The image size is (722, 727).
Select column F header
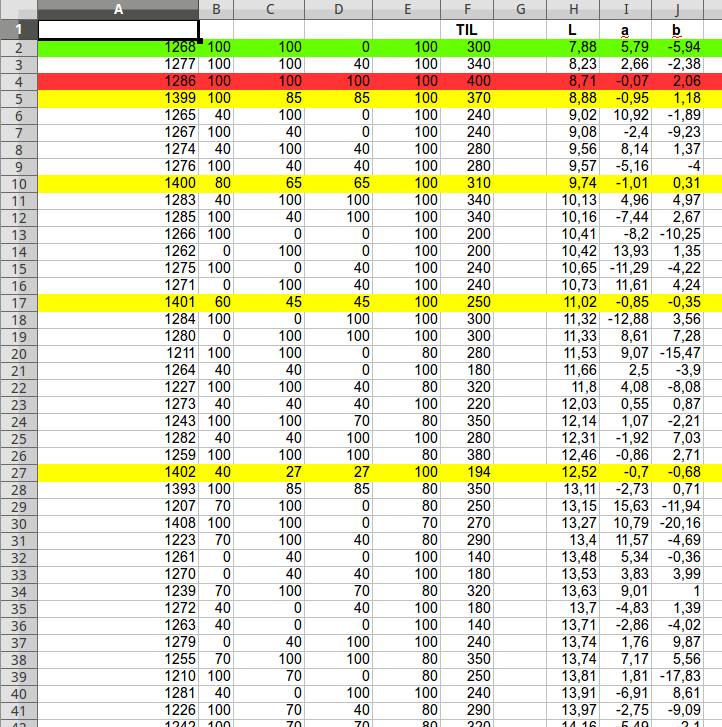(467, 9)
